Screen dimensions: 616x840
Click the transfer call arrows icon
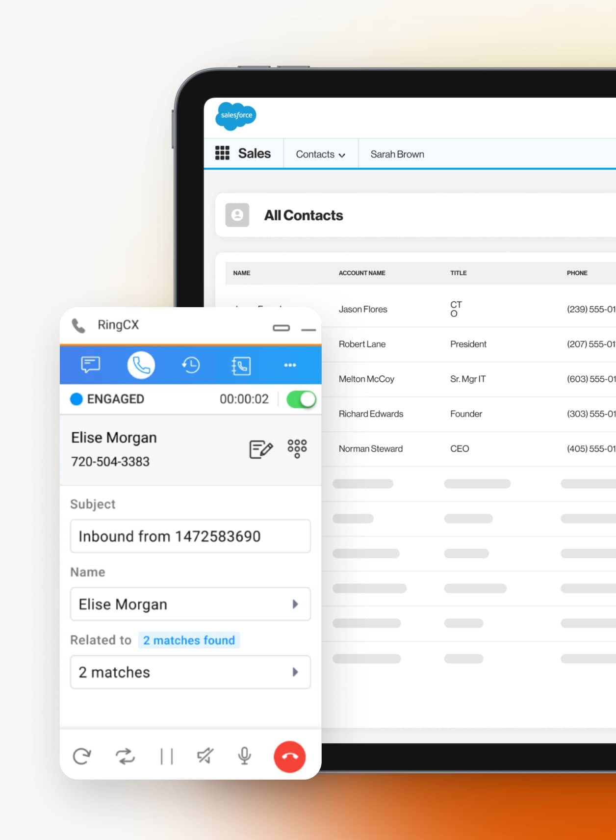pos(125,756)
